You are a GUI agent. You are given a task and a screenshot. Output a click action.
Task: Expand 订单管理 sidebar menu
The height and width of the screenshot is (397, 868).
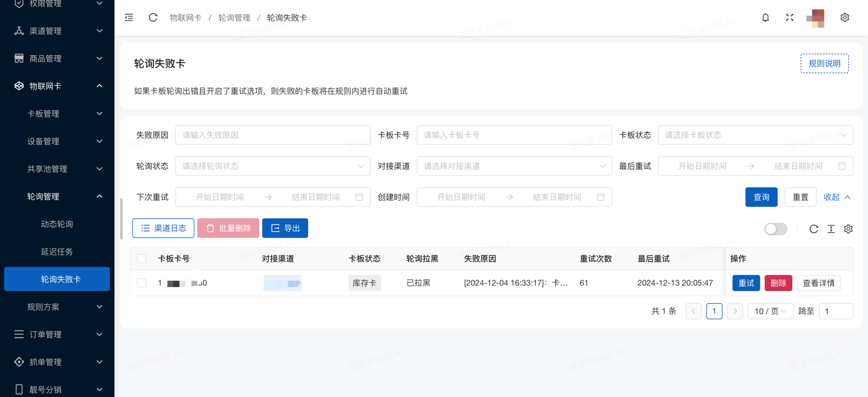click(x=57, y=334)
